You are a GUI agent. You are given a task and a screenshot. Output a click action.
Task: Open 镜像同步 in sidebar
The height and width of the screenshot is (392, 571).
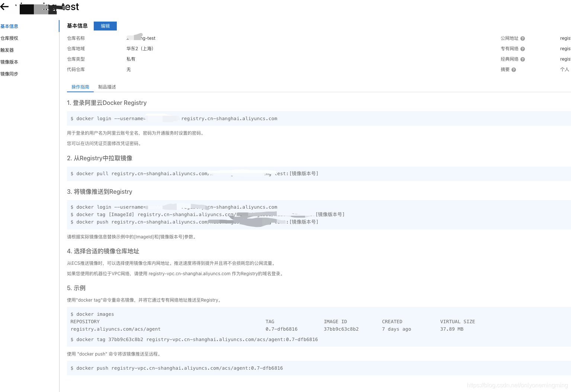(9, 74)
